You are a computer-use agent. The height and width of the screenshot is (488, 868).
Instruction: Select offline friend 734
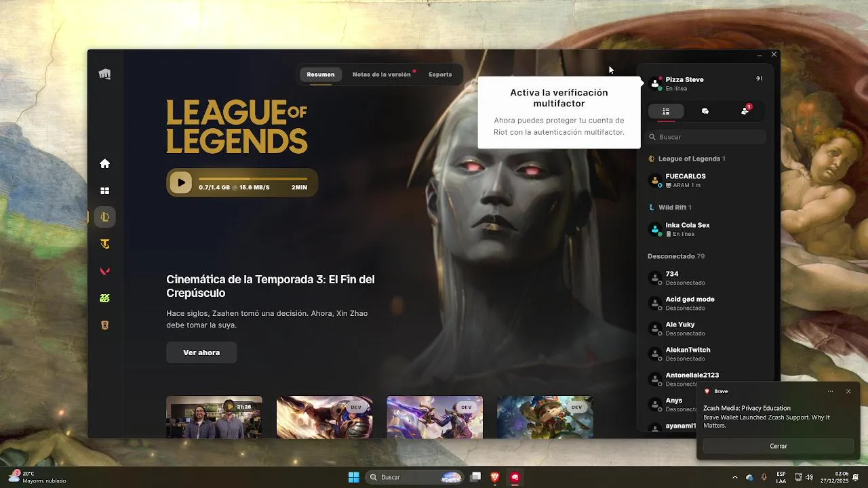point(672,274)
